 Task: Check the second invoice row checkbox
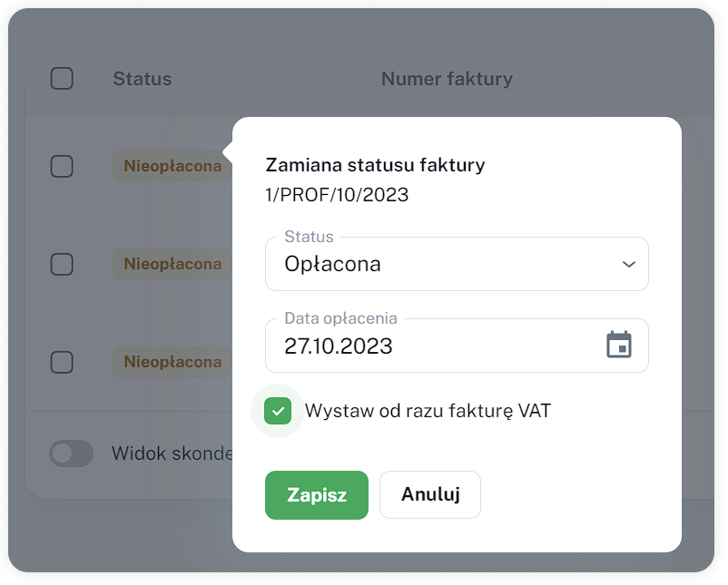point(62,264)
